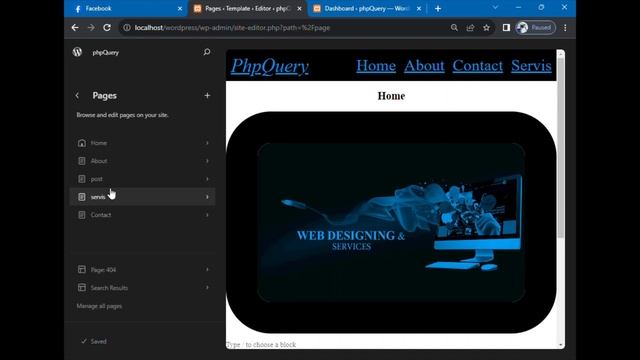Screen dimensions: 640x360
Task: Go back in browser history
Action: [x=75, y=27]
